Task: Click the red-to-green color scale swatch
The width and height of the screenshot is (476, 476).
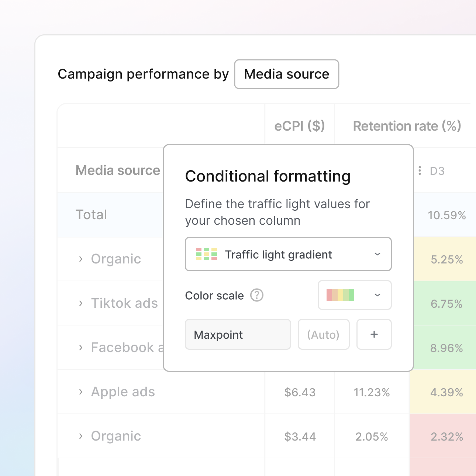Action: pos(340,295)
